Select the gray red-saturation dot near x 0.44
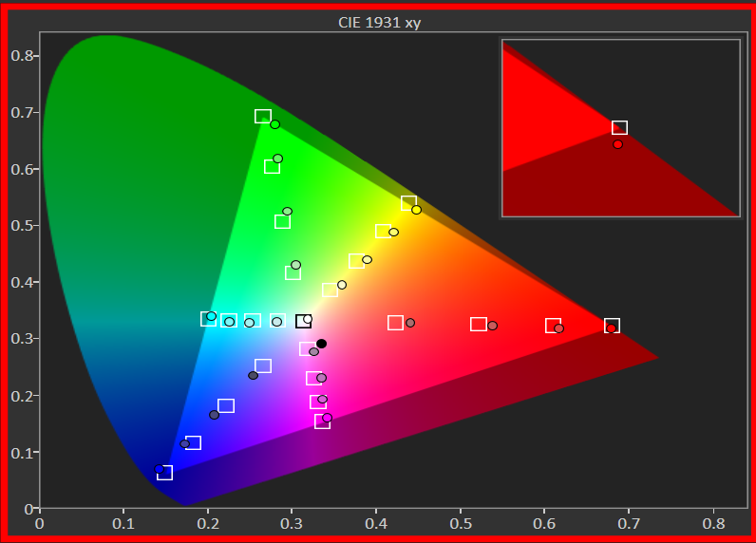The width and height of the screenshot is (756, 543). tap(410, 323)
